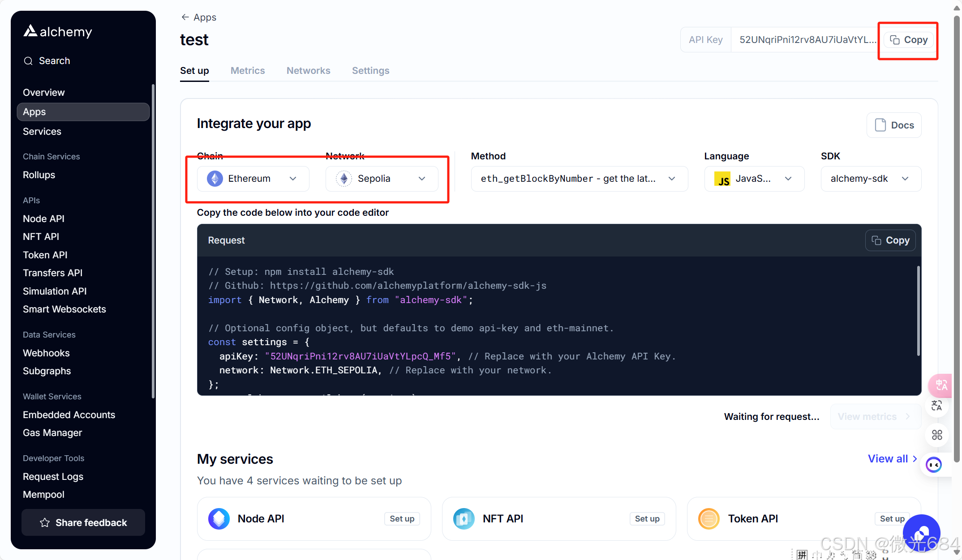The width and height of the screenshot is (962, 560).
Task: Click the Docs document icon
Action: 880,125
